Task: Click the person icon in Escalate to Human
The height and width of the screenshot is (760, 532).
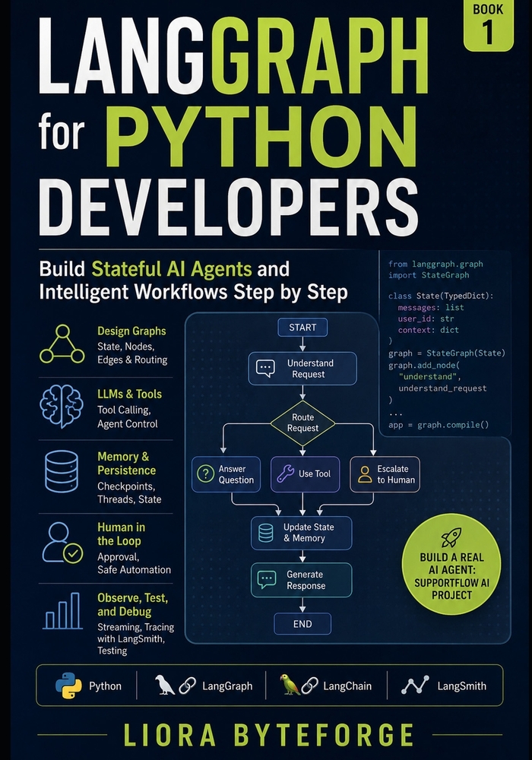Action: click(x=365, y=474)
